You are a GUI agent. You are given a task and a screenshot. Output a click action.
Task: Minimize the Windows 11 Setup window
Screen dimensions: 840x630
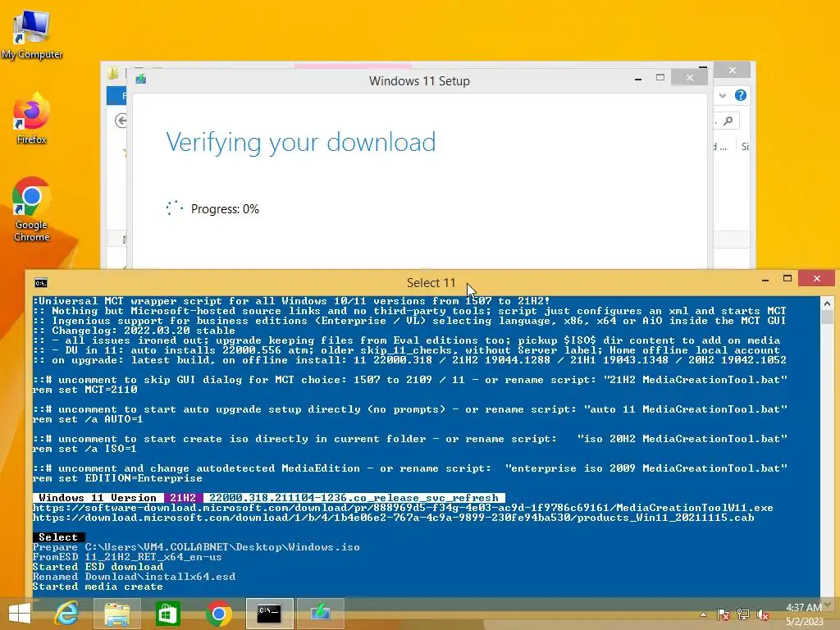(x=637, y=79)
